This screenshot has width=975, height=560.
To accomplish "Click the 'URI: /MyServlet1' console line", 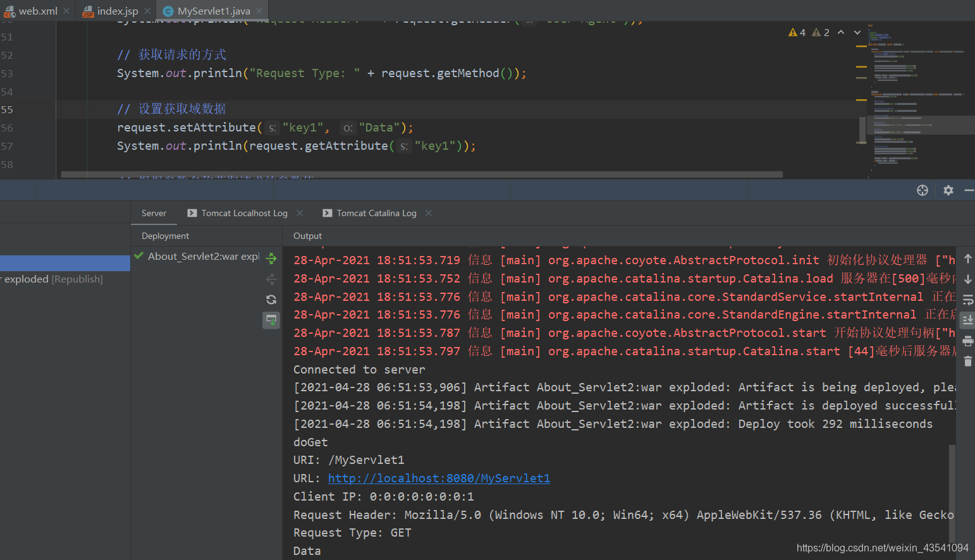I will [348, 460].
